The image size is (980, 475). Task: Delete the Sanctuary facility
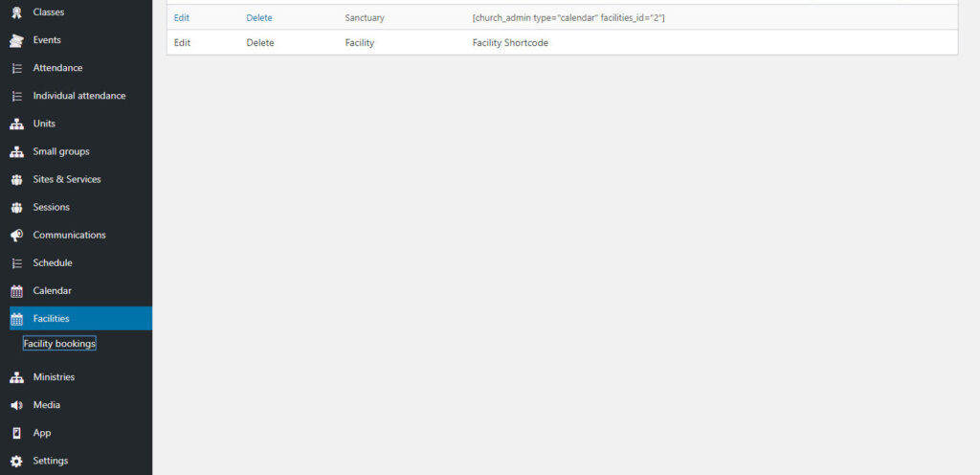pos(259,17)
